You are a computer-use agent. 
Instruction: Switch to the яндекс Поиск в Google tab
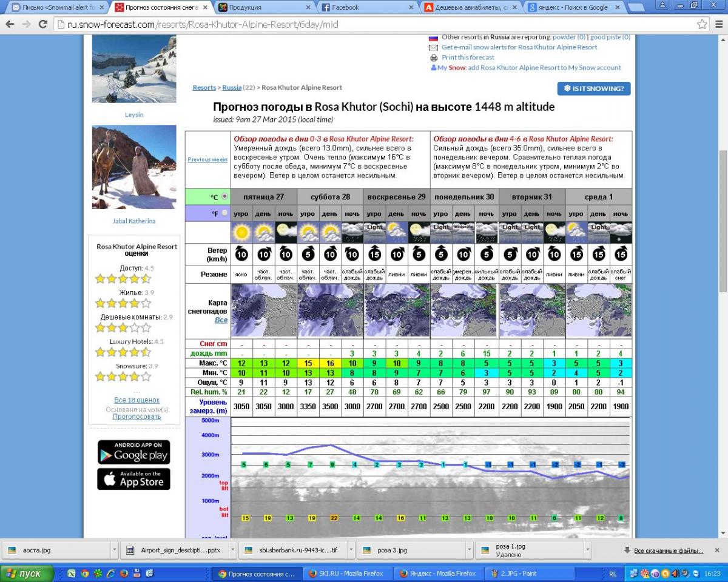click(573, 7)
